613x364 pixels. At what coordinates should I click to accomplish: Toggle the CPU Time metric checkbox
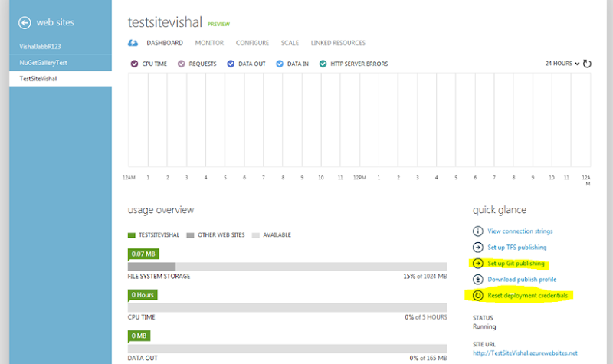tap(134, 64)
